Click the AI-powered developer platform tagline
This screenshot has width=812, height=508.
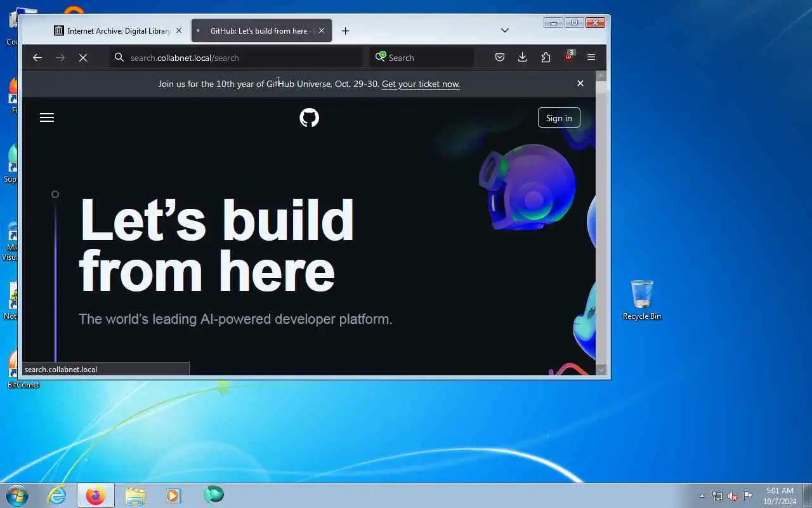tap(235, 319)
